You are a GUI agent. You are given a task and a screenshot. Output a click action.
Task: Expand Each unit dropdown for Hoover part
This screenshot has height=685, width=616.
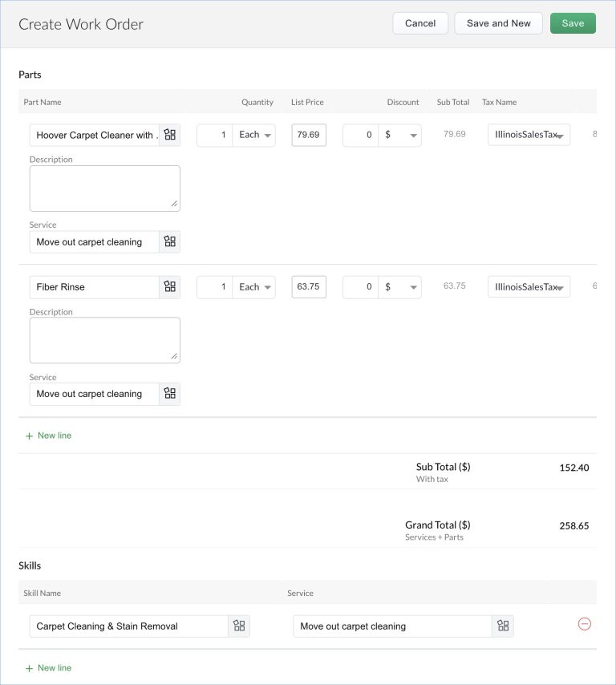[255, 135]
